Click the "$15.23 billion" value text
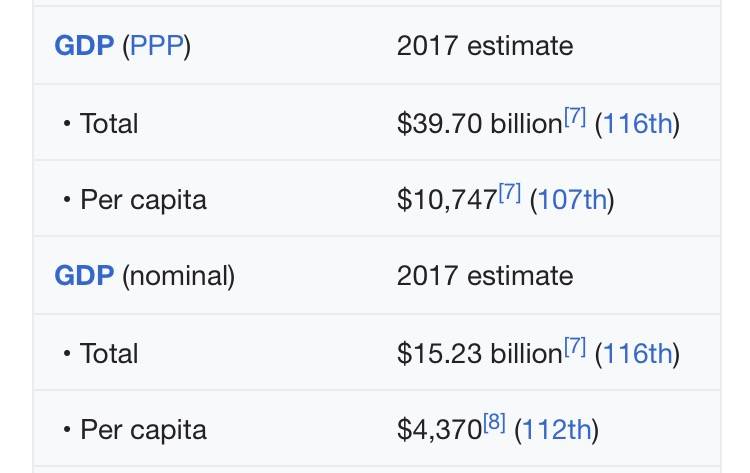This screenshot has height=473, width=750. click(x=479, y=353)
